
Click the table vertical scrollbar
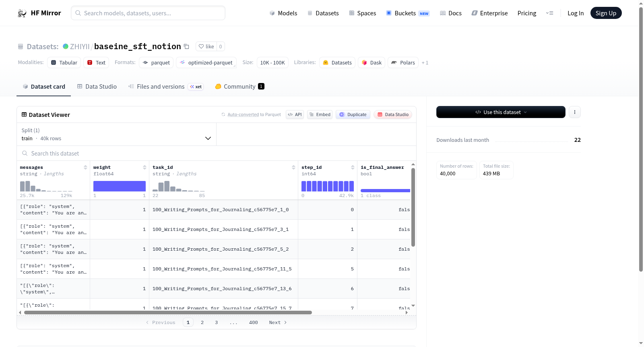413,207
